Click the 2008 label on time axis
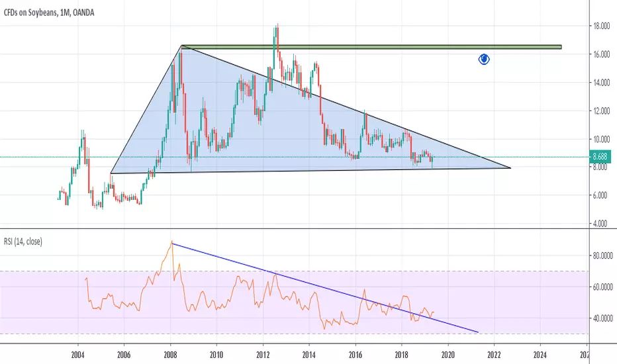 point(170,355)
